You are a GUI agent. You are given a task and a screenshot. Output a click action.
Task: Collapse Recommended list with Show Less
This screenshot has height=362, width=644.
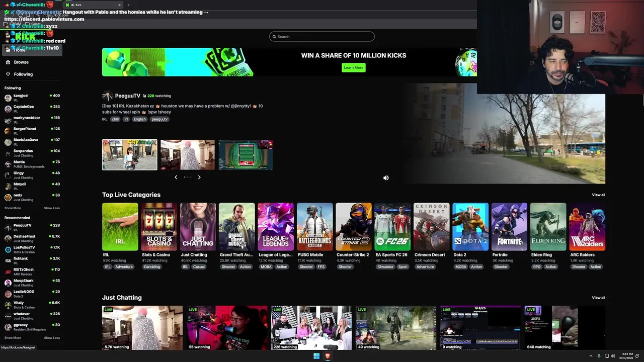click(x=52, y=338)
